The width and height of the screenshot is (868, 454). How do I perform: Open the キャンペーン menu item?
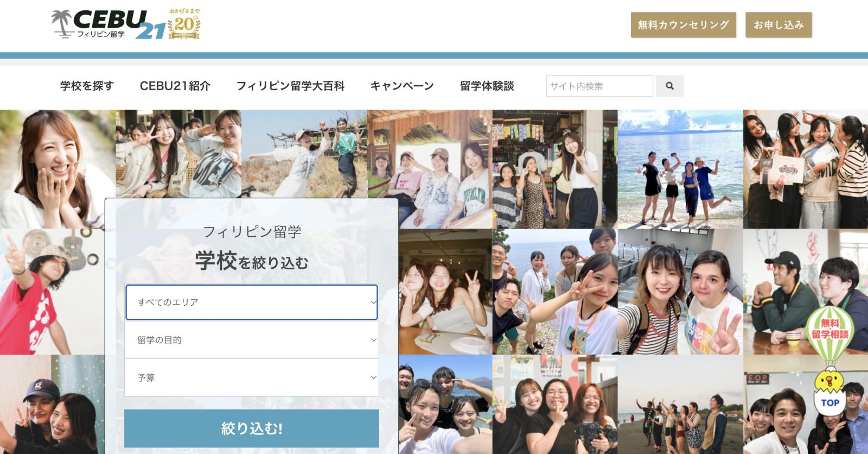[402, 86]
